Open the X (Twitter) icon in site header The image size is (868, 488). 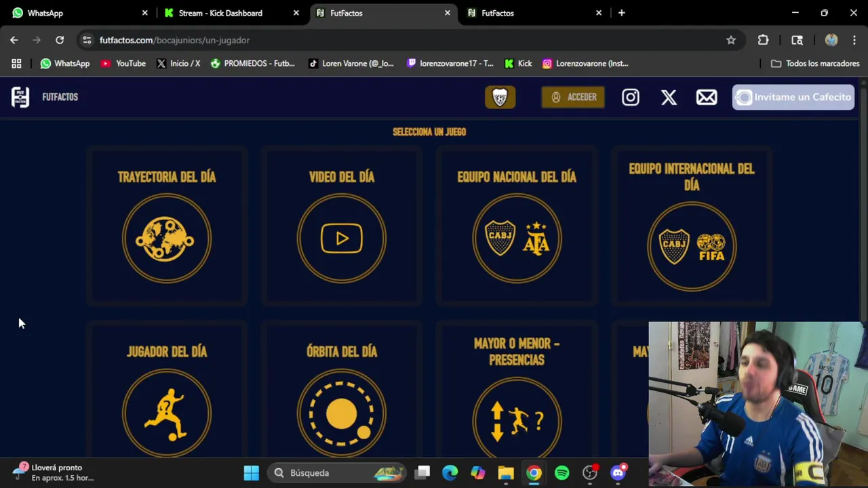[669, 97]
